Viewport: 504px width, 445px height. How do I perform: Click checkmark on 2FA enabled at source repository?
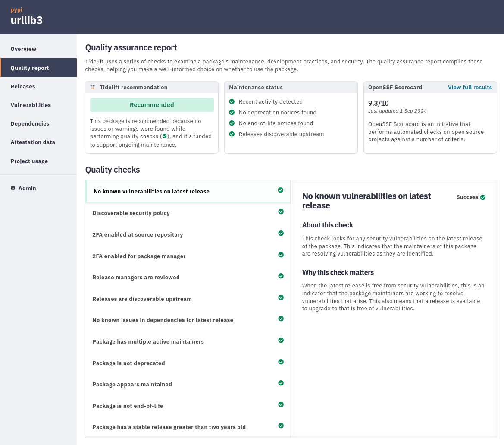click(x=281, y=233)
